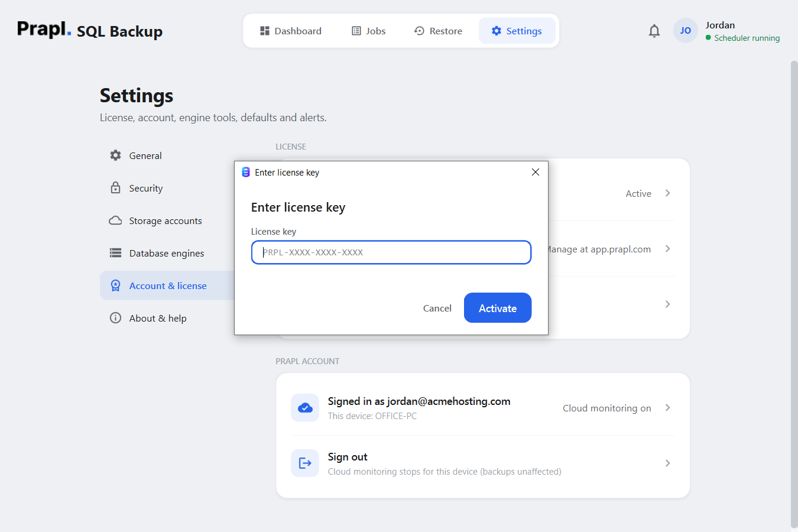The image size is (798, 532).
Task: Click Signed in as jordan@acmehosting.com
Action: click(419, 401)
